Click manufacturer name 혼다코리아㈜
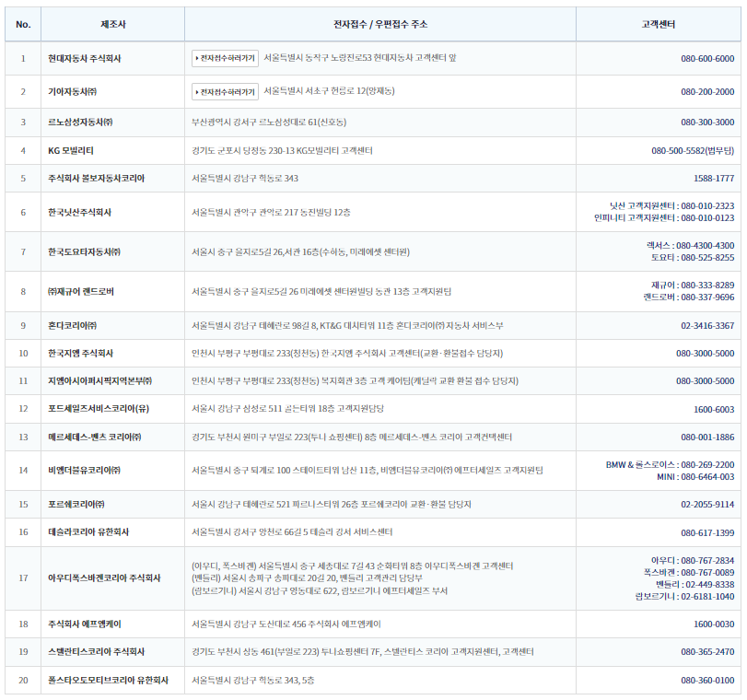 [72, 325]
